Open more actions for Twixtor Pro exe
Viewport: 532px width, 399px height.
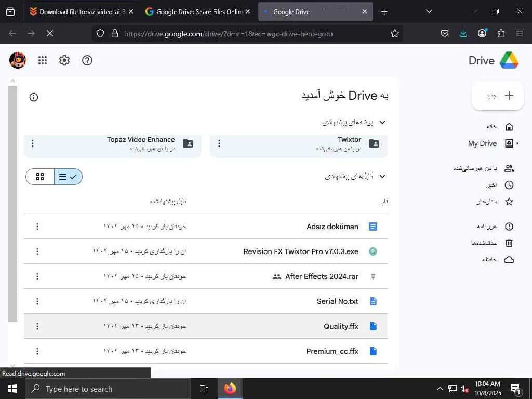click(37, 251)
